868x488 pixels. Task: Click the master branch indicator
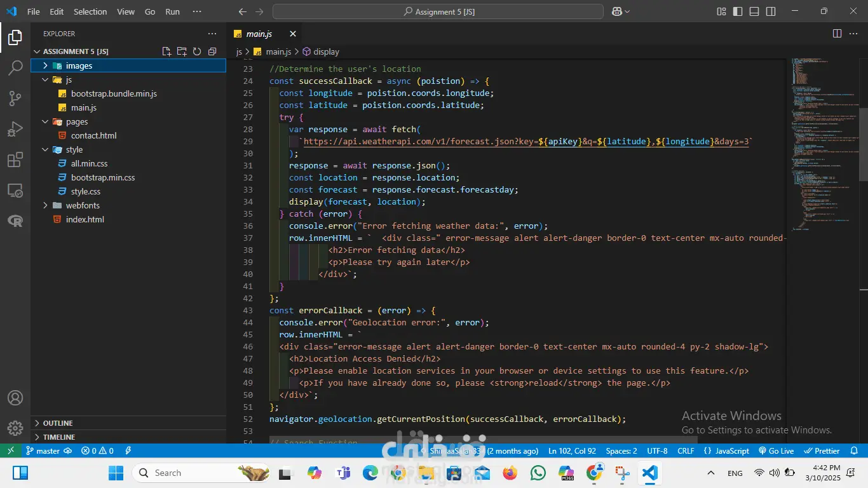click(43, 451)
